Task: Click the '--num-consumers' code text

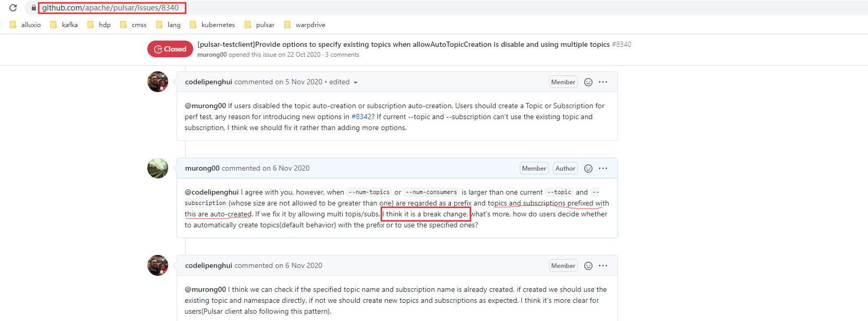Action: (x=431, y=192)
